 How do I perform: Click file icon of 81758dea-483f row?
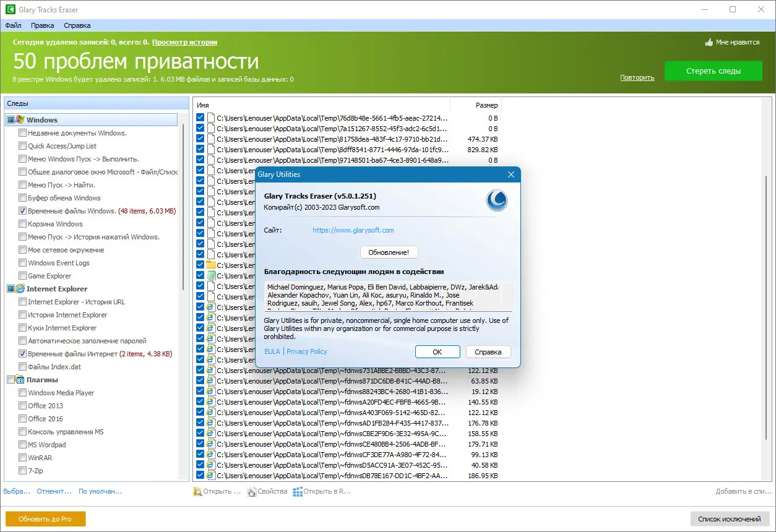(x=210, y=139)
